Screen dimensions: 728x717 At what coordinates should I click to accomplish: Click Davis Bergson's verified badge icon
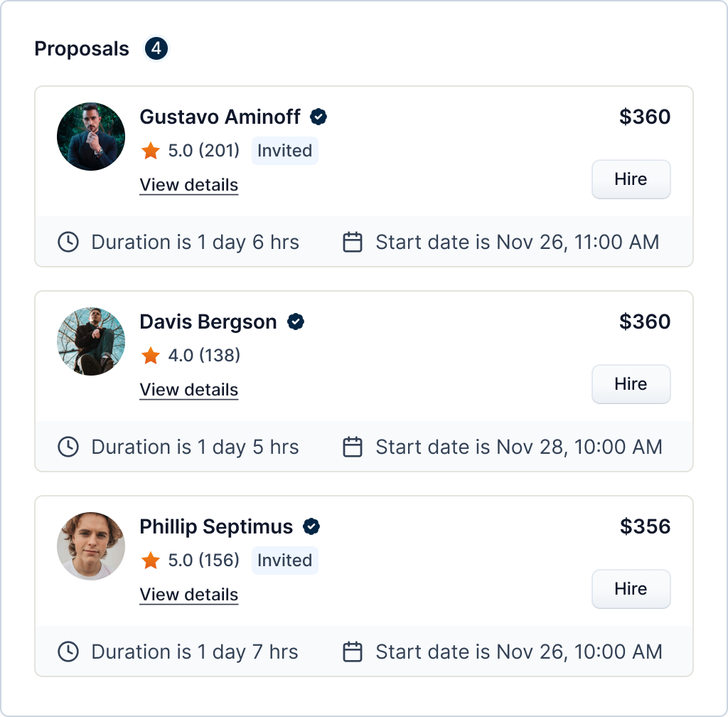(x=296, y=322)
